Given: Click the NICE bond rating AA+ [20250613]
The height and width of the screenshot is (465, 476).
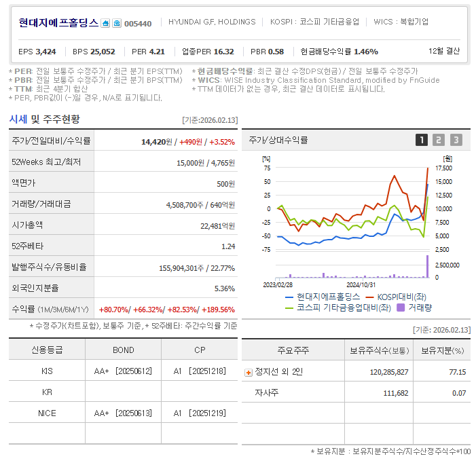Looking at the screenshot, I should [123, 413].
